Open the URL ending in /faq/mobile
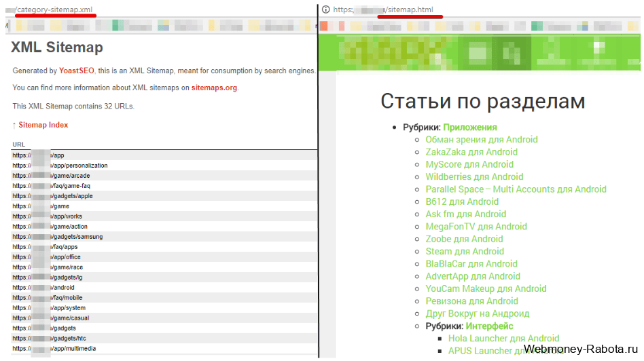Screen dimensions: 644x361 [x=48, y=298]
